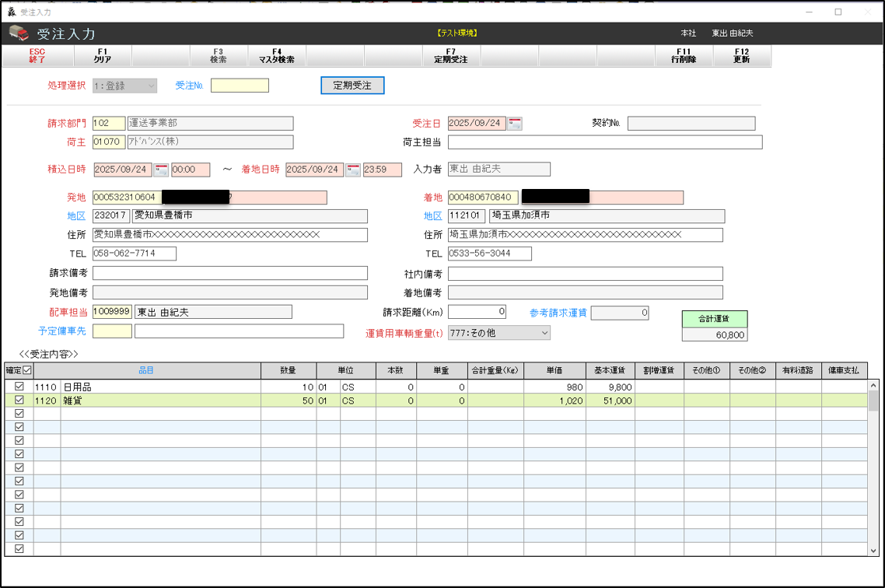This screenshot has width=885, height=588.
Task: Expand the 運賃用車輌重量 dropdown
Action: click(544, 333)
